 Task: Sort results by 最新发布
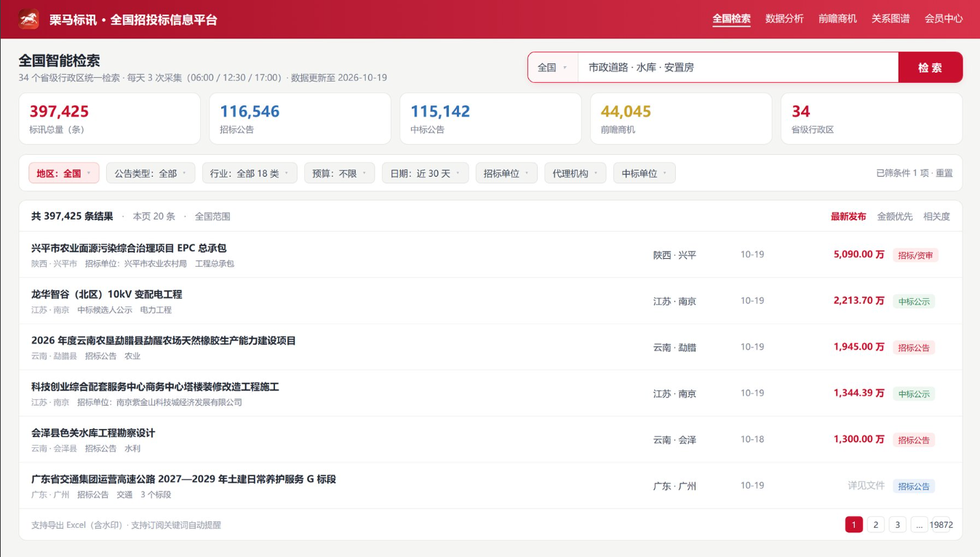point(848,217)
